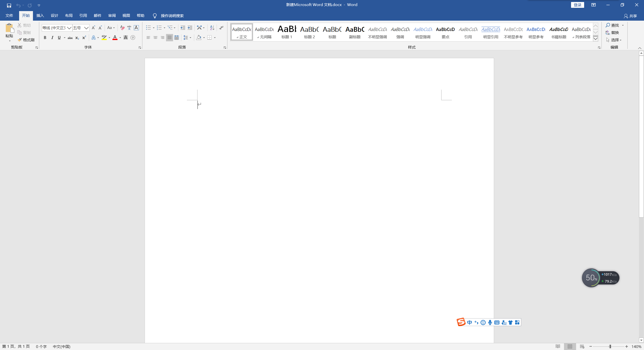Switch to Web Layout view in status bar
Screen dimensions: 644x350
pos(582,346)
